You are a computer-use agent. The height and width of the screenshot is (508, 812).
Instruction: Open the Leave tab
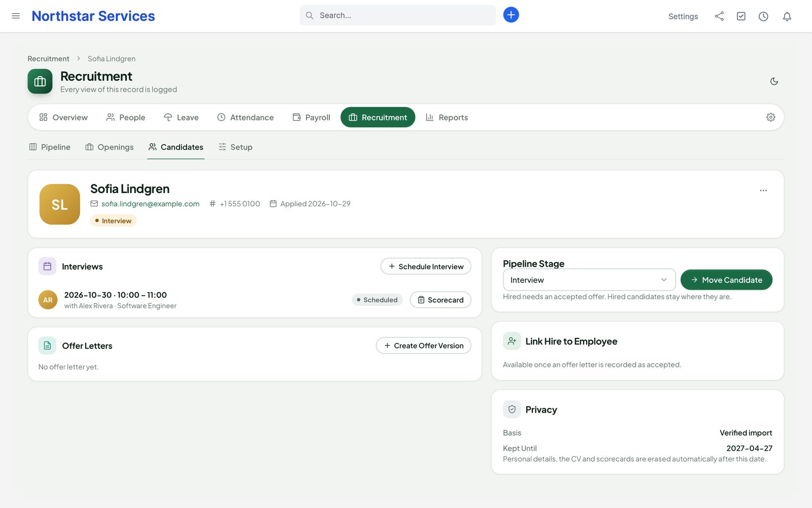tap(181, 117)
